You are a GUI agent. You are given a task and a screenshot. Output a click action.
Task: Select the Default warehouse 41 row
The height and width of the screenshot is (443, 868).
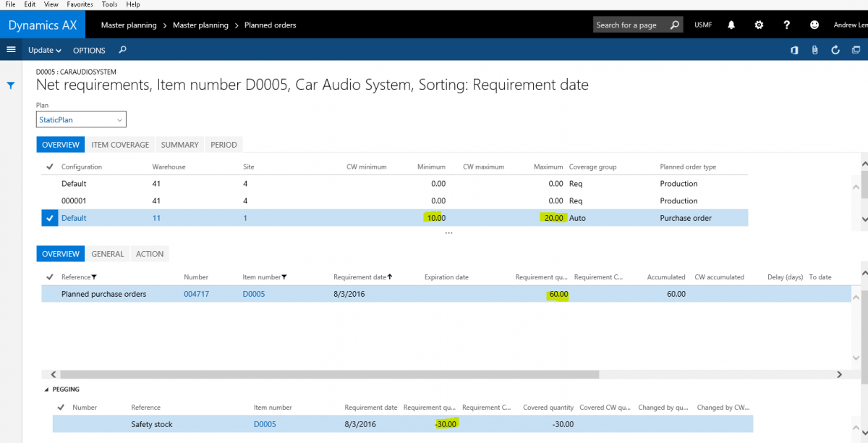point(394,184)
